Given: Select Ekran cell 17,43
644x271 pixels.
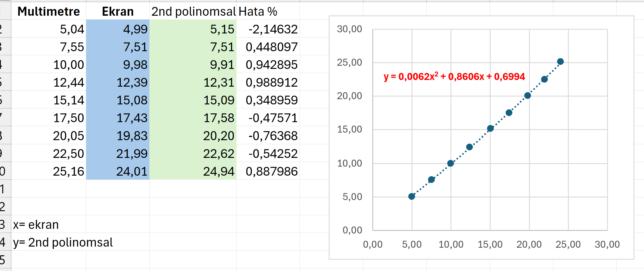Looking at the screenshot, I should click(118, 117).
